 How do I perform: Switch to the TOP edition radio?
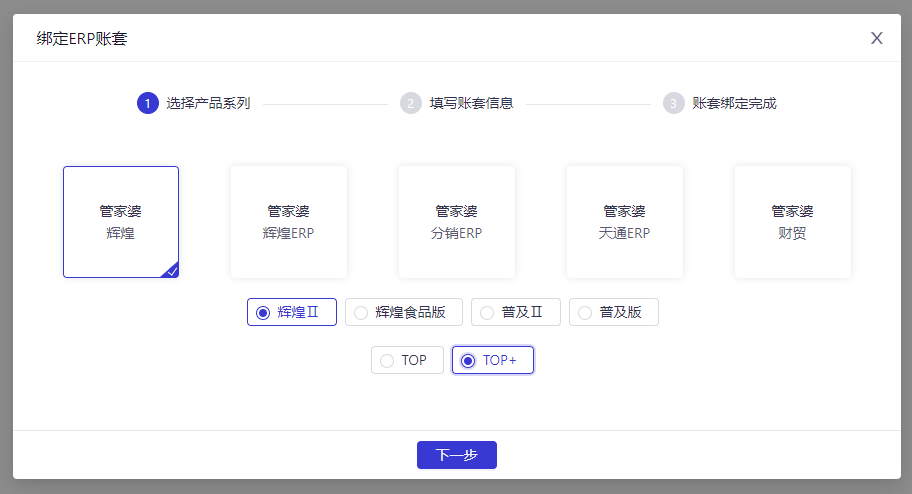pyautogui.click(x=407, y=360)
